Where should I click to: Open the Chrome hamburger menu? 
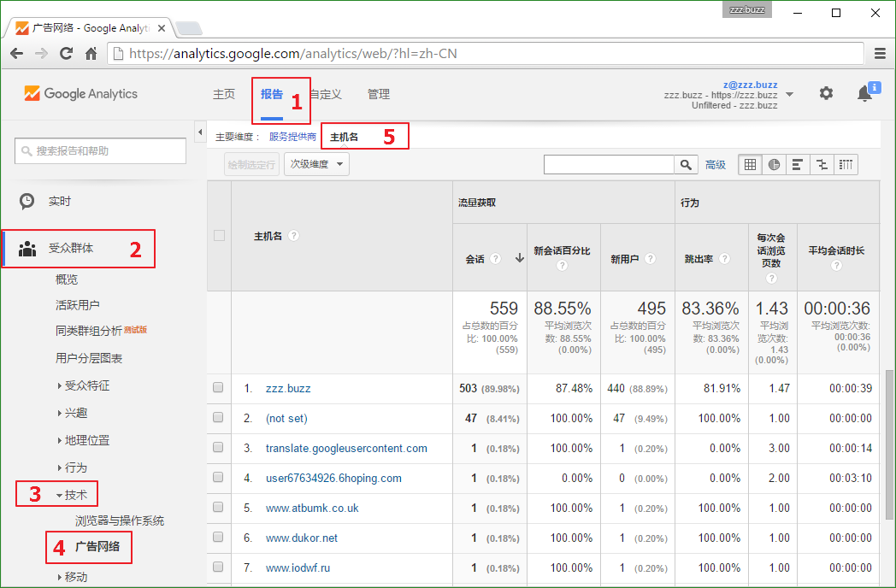pyautogui.click(x=880, y=54)
